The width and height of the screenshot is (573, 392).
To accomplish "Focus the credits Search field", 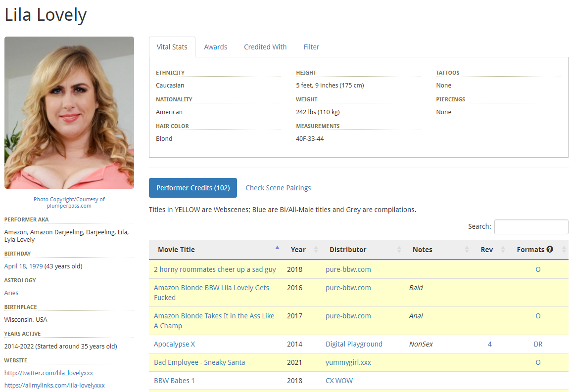I will pos(531,227).
